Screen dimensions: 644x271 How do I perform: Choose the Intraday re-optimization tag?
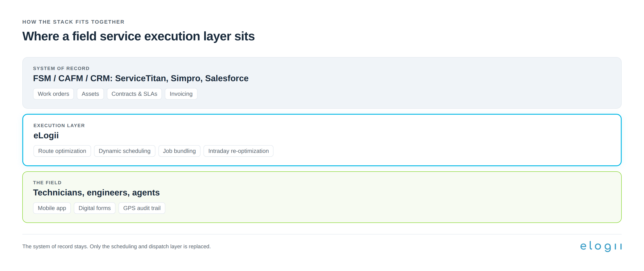(x=238, y=151)
